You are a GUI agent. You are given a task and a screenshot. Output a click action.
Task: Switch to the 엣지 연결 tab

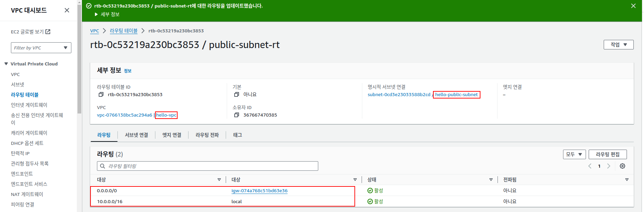pos(172,135)
